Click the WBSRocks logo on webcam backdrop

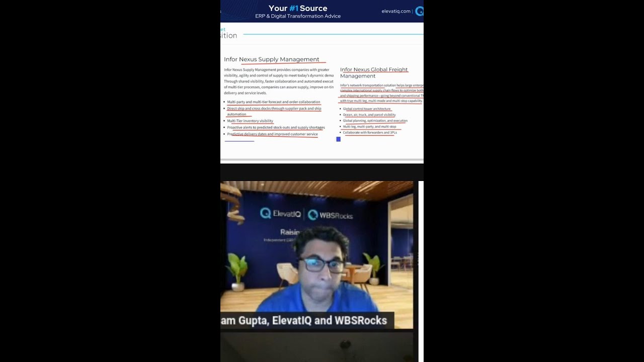[x=330, y=215]
